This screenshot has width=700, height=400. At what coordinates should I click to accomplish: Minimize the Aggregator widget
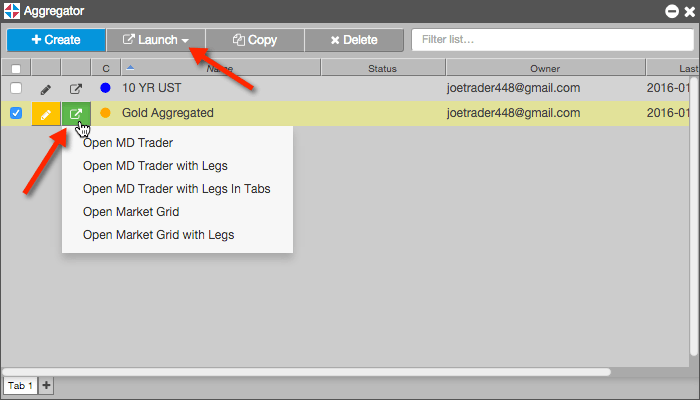[672, 11]
